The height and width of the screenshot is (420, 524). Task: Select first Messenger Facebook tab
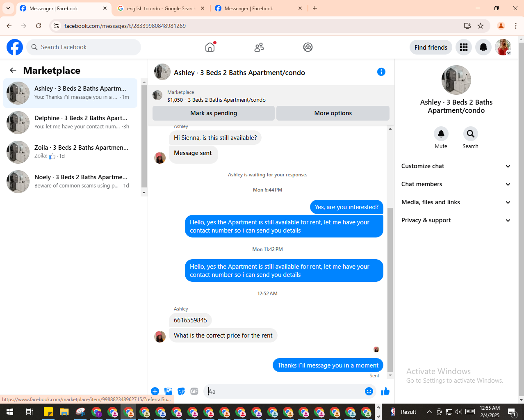64,8
